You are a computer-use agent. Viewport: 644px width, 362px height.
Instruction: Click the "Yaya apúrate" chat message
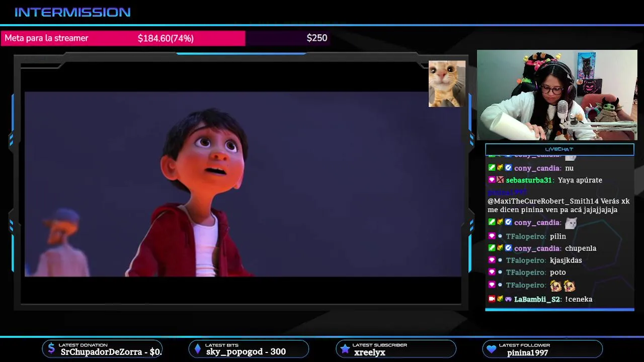580,180
